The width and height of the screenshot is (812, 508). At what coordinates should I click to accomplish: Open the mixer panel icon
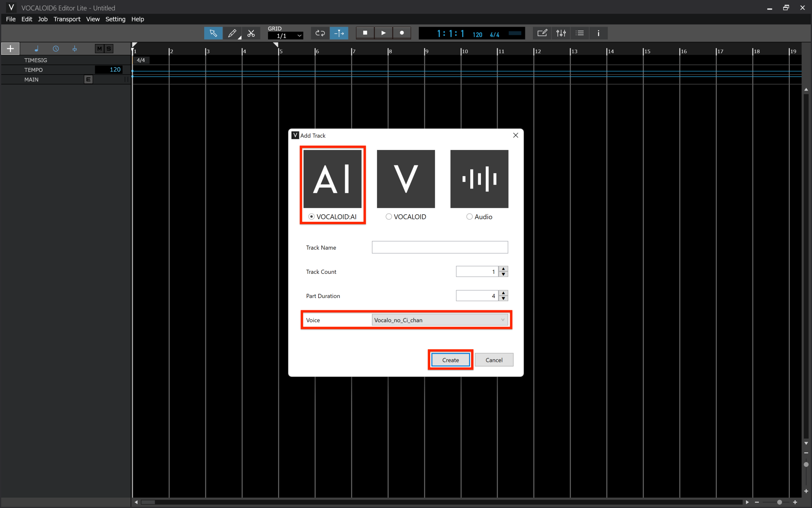tap(560, 33)
